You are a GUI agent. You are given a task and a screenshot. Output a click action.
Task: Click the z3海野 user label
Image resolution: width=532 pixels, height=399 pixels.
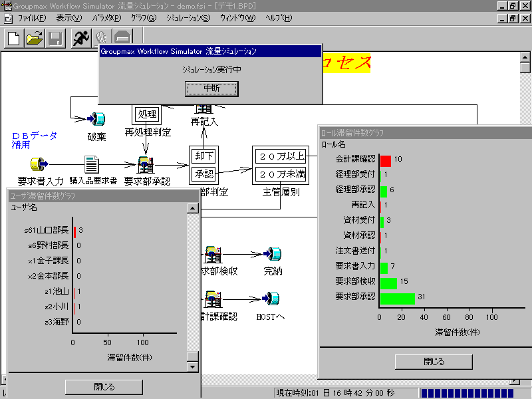[x=57, y=322]
